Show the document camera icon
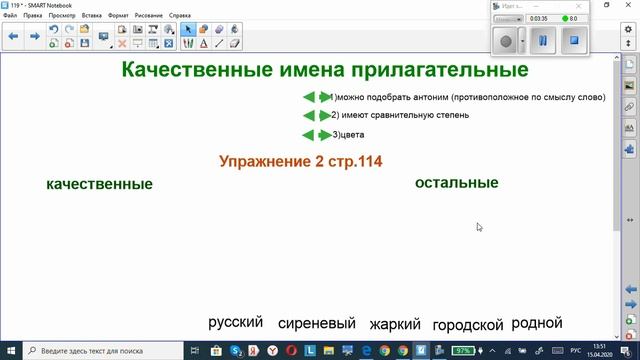Viewport: 640px width, 360px height. pyautogui.click(x=153, y=29)
